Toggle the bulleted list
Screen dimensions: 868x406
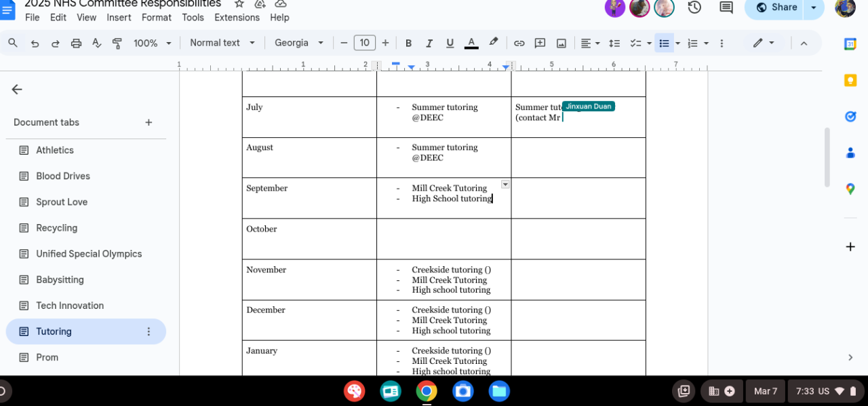point(664,43)
